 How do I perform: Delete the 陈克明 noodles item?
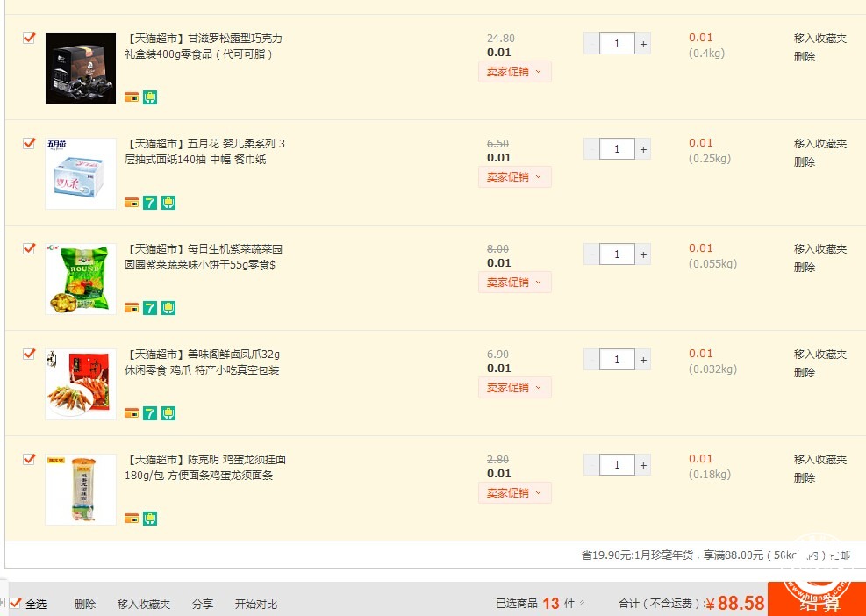coord(805,477)
